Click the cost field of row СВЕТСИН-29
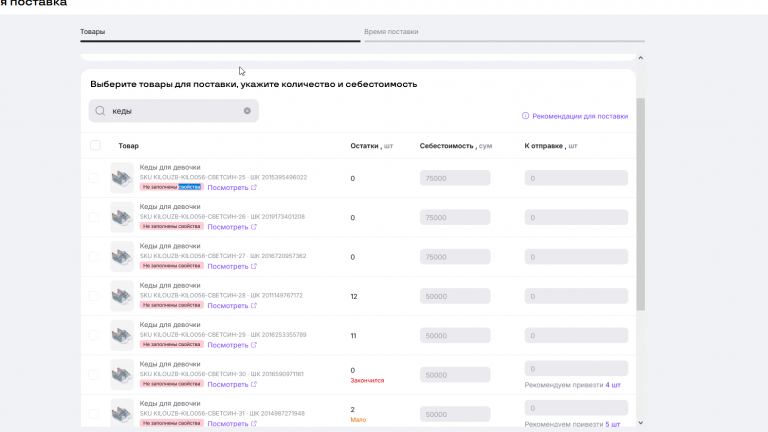The width and height of the screenshot is (768, 432). coord(455,336)
